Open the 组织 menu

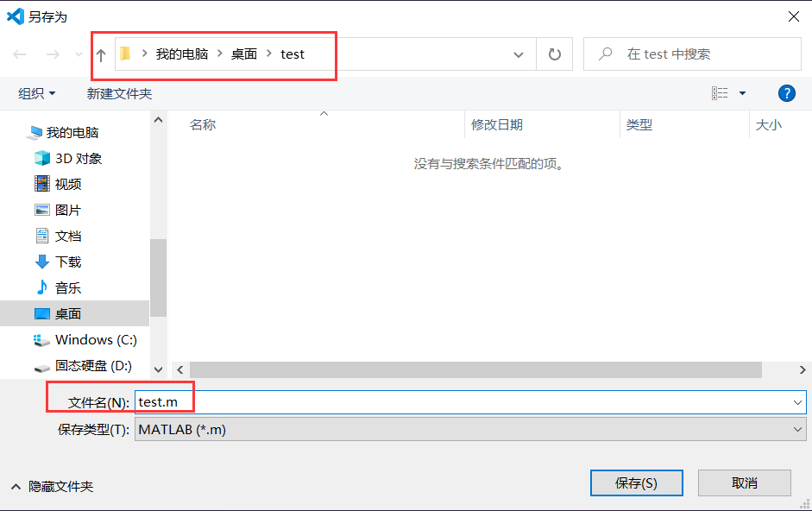coord(37,93)
